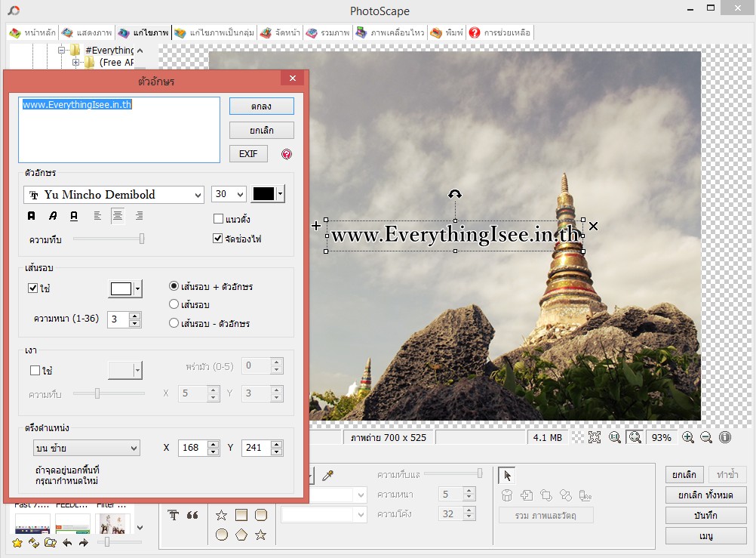The height and width of the screenshot is (558, 756).
Task: Toggle underline text style icon
Action: [74, 216]
